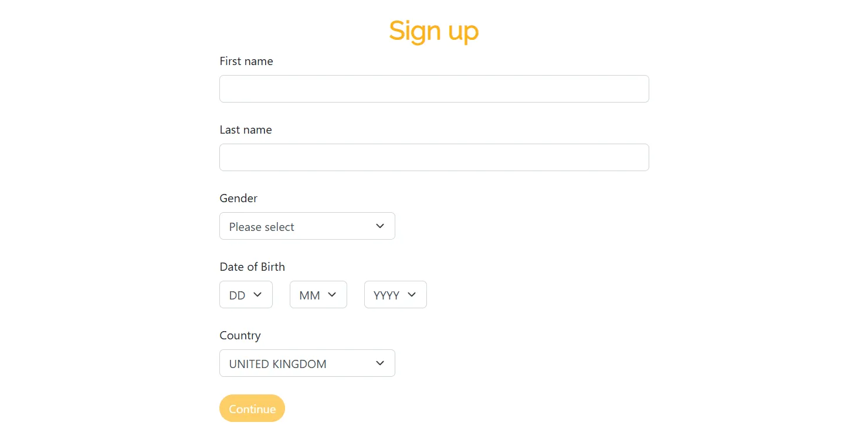
Task: Click the Country dropdown chevron icon
Action: tap(380, 363)
